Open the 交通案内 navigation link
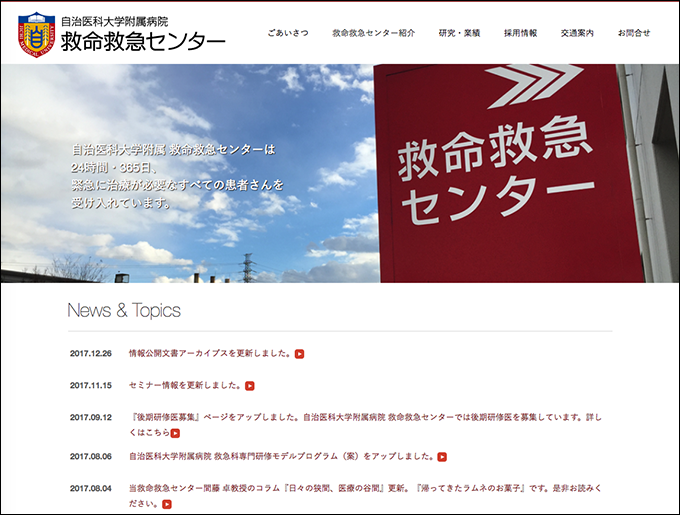Image resolution: width=680 pixels, height=515 pixels. point(577,33)
